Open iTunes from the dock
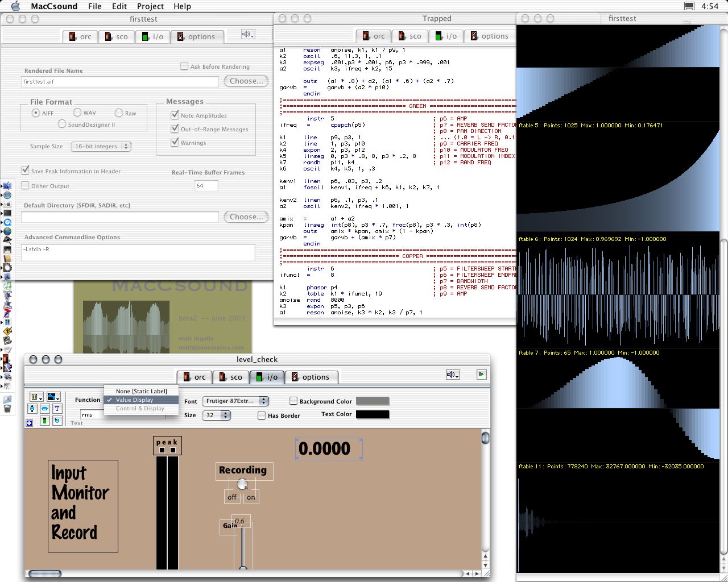The image size is (728, 582). pyautogui.click(x=7, y=285)
